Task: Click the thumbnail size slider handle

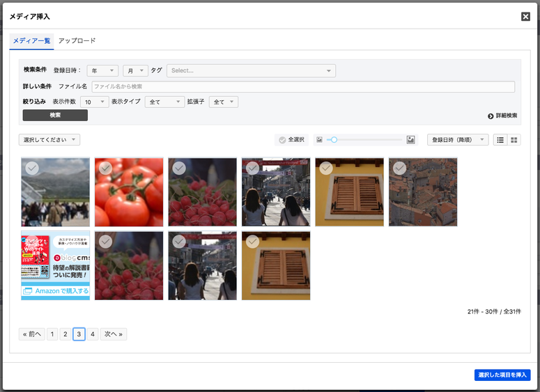Action: [334, 140]
